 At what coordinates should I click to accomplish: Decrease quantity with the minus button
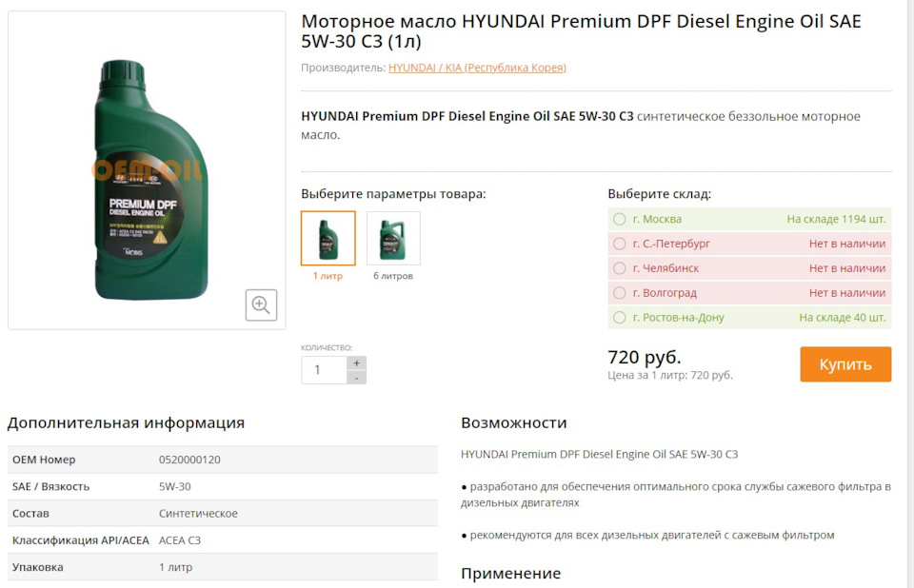click(356, 378)
